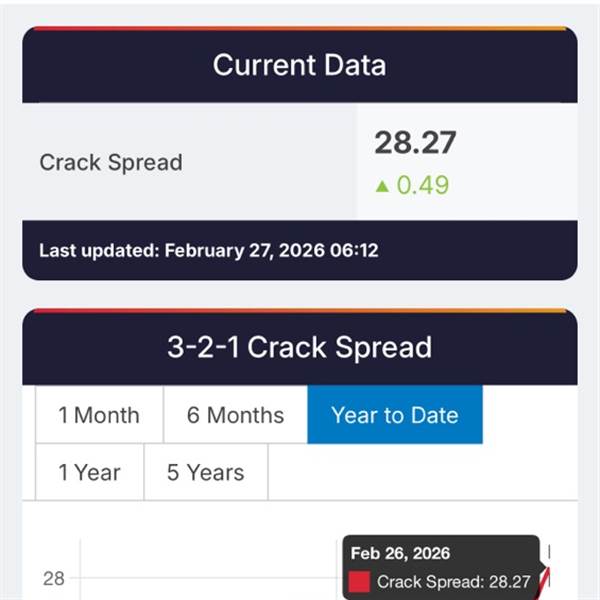Open the 5 Years tab
600x600 pixels.
pos(205,472)
